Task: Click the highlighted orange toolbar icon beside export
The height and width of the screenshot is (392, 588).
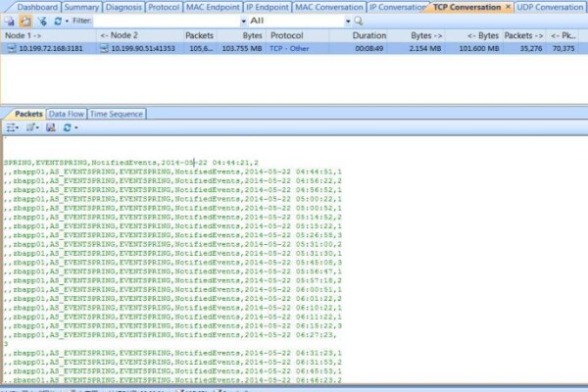Action: (x=25, y=21)
